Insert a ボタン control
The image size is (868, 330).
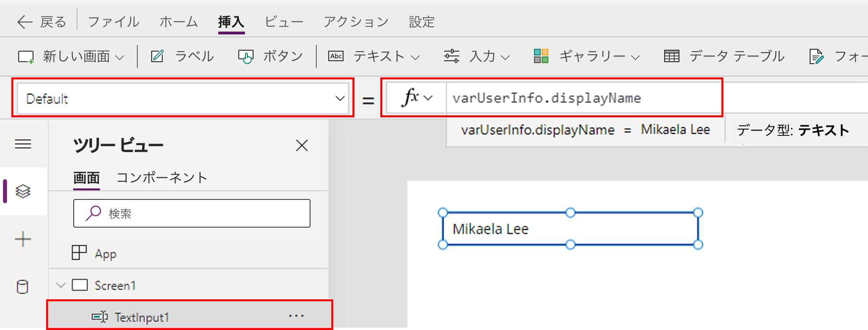tap(271, 56)
